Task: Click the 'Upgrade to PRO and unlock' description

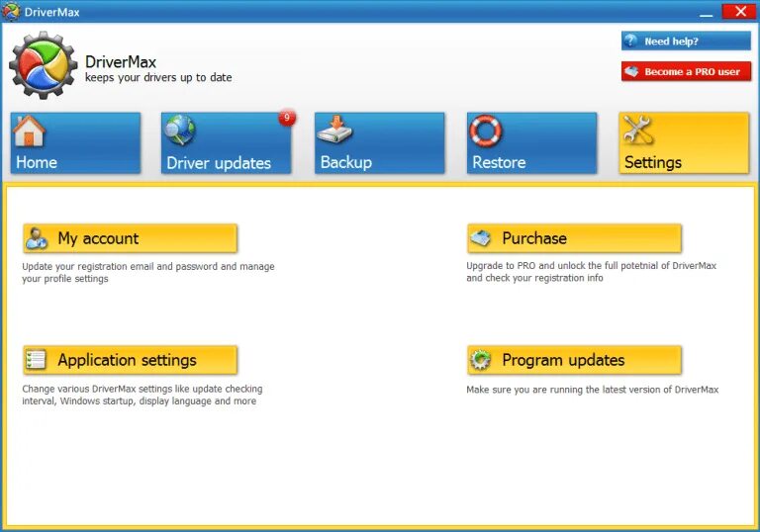Action: point(592,272)
